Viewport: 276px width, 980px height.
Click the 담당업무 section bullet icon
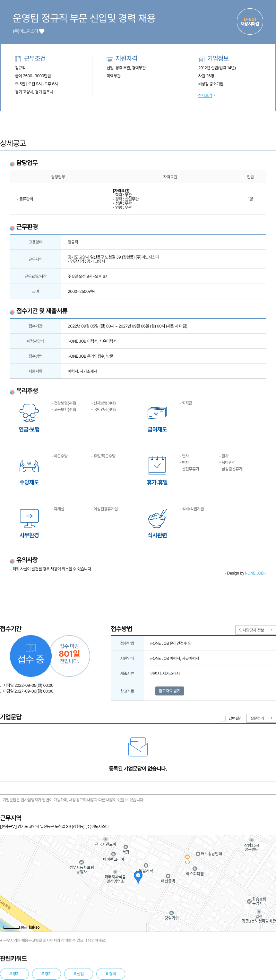click(12, 164)
